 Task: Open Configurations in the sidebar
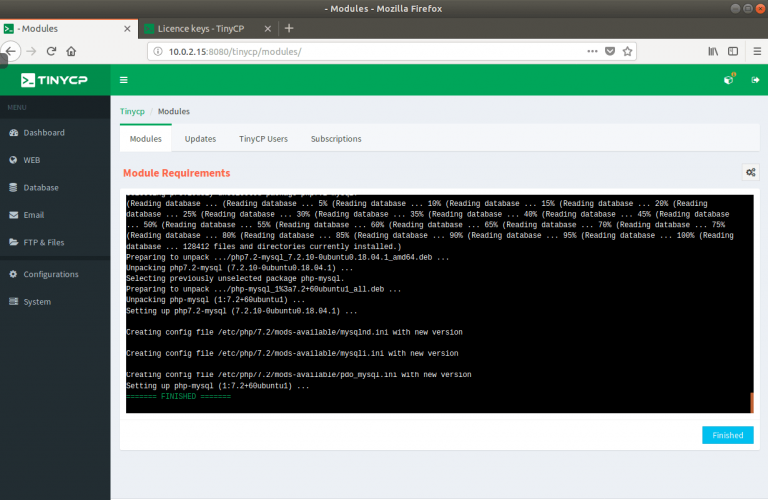50,274
